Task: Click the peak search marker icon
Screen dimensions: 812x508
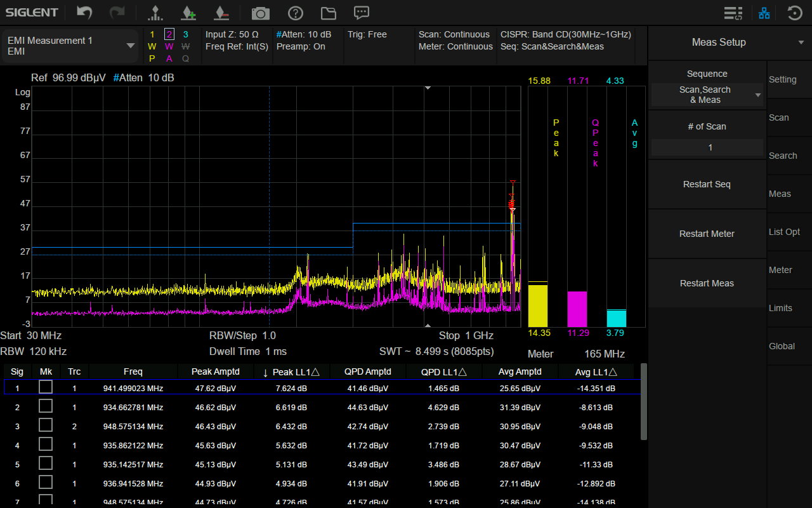Action: pyautogui.click(x=154, y=13)
